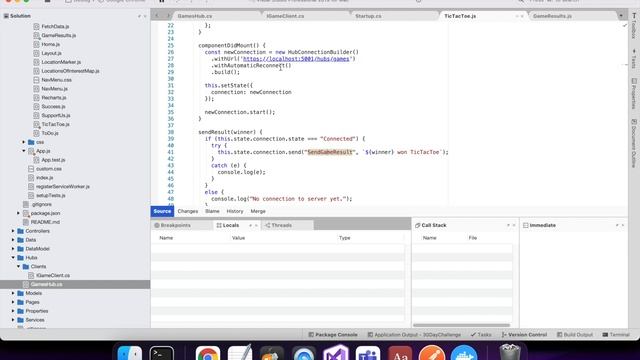
Task: Open the Package Console pad
Action: click(x=333, y=335)
